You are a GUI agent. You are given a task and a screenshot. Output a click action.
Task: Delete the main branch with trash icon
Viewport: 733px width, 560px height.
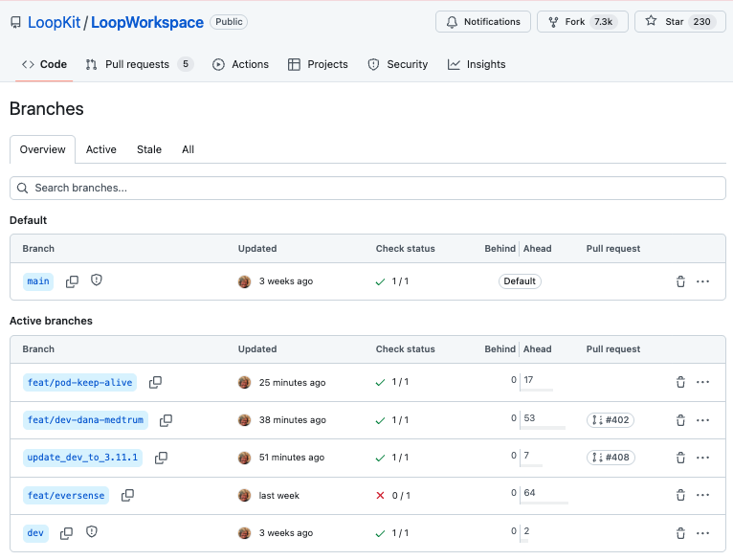pos(680,281)
